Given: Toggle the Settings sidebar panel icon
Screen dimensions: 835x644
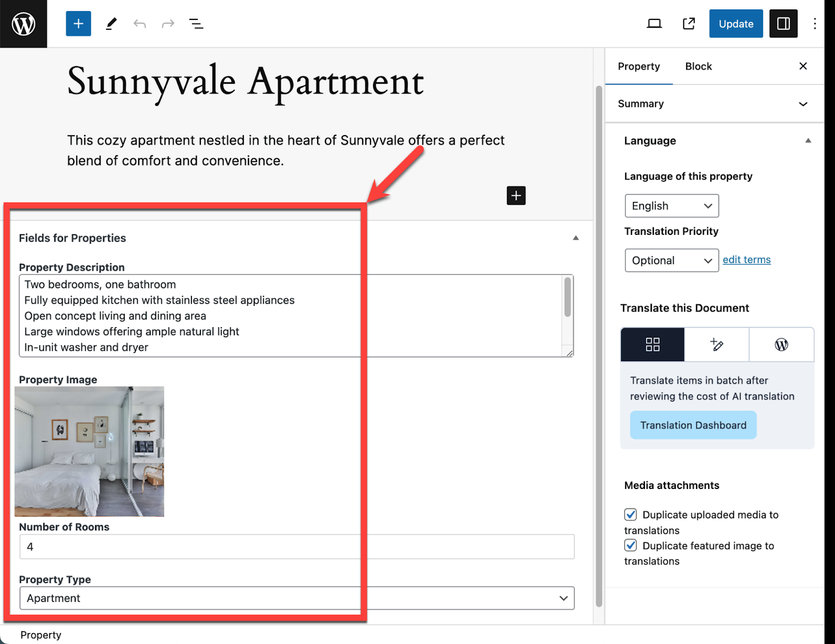Looking at the screenshot, I should [x=783, y=23].
